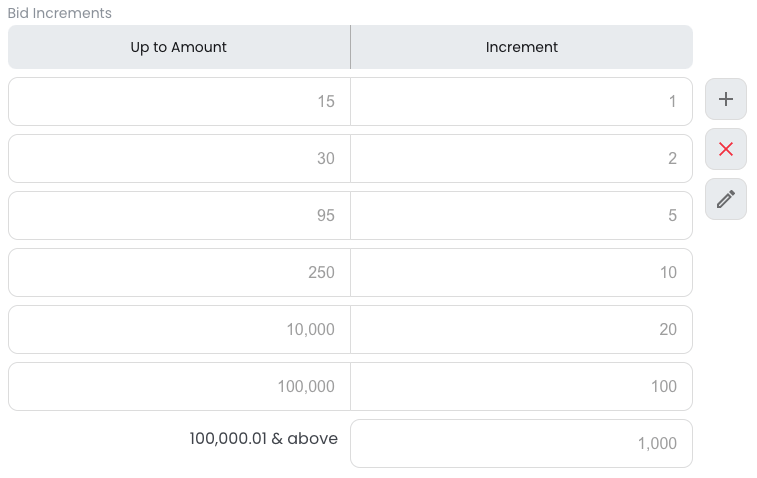Click the Up to Amount column header
The width and height of the screenshot is (757, 478).
pos(179,47)
